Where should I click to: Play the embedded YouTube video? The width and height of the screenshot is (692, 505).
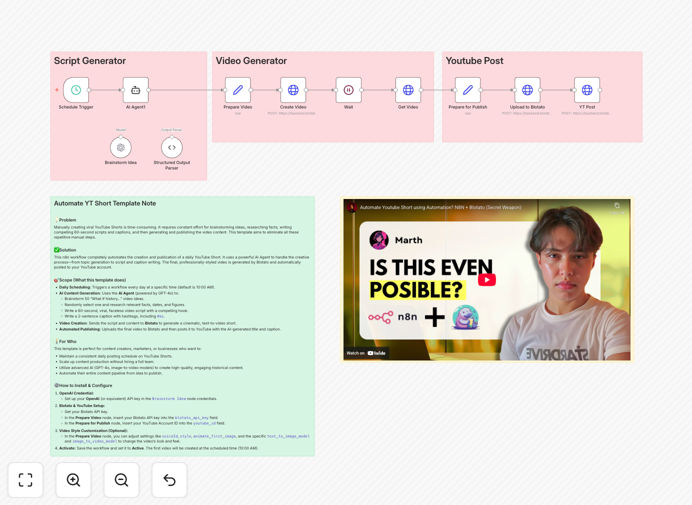487,280
